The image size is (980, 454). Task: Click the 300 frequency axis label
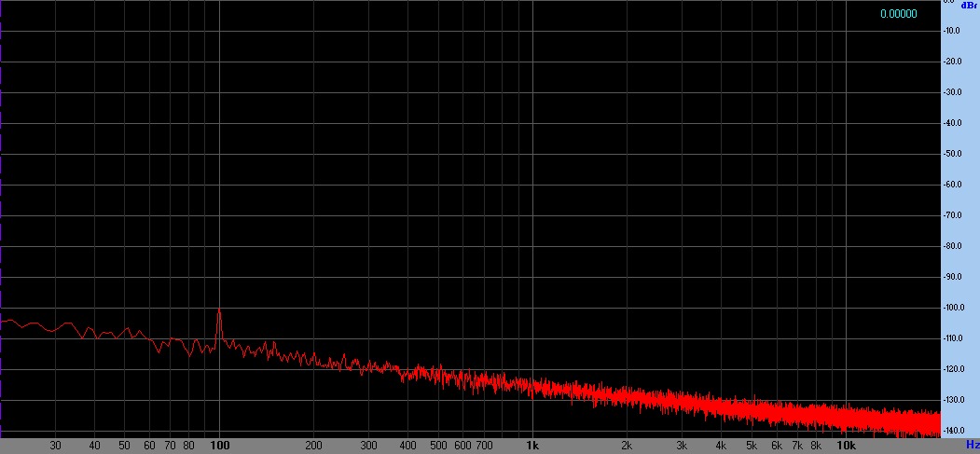tap(368, 446)
